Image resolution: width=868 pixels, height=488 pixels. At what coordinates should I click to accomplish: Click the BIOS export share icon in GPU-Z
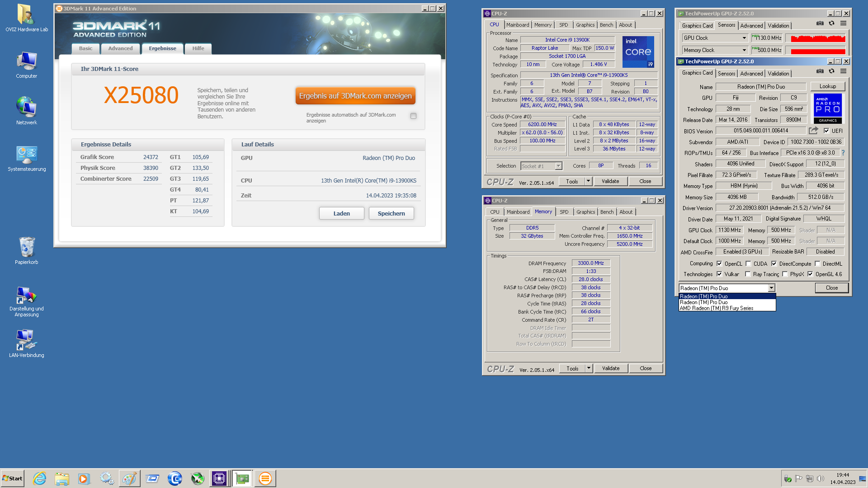point(813,131)
